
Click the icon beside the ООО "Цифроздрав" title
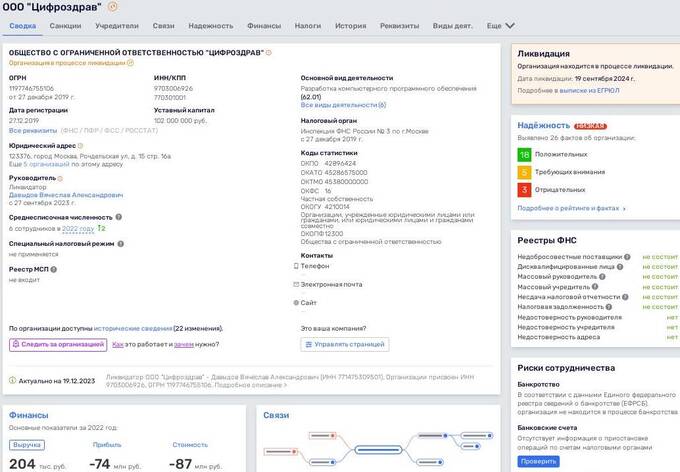(x=113, y=7)
